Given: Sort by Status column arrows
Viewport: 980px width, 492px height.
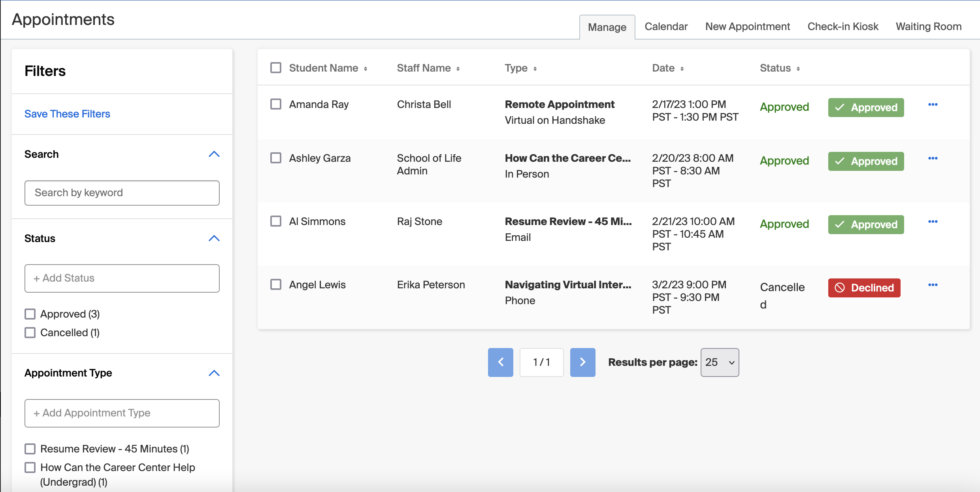Looking at the screenshot, I should [x=798, y=69].
